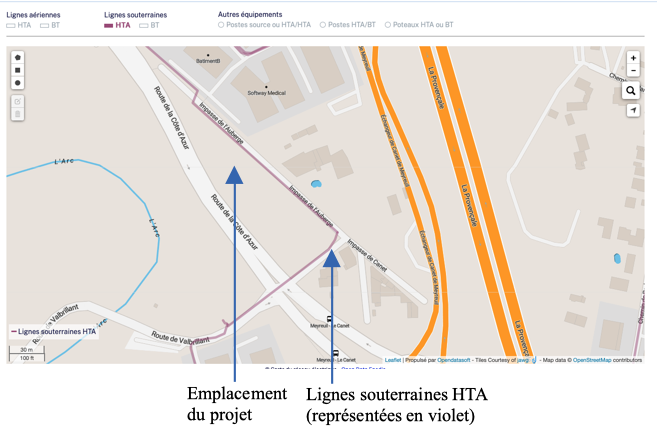657x430 pixels.
Task: Open the Leaflet attribution link
Action: click(x=393, y=360)
